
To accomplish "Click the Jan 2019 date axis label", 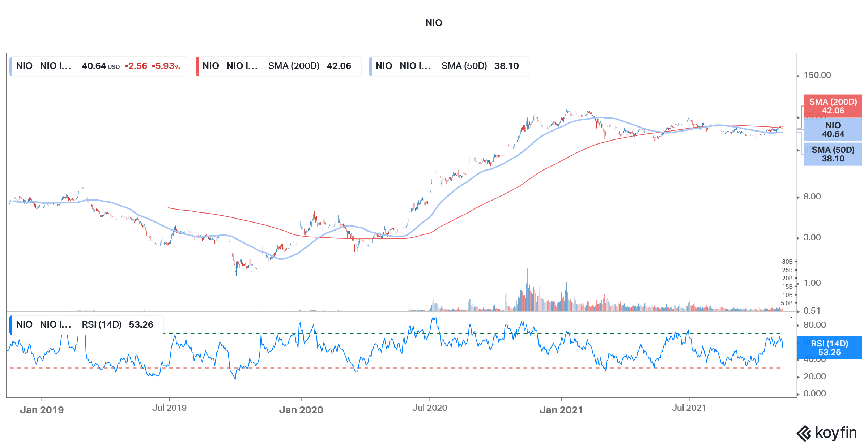I will coord(42,410).
